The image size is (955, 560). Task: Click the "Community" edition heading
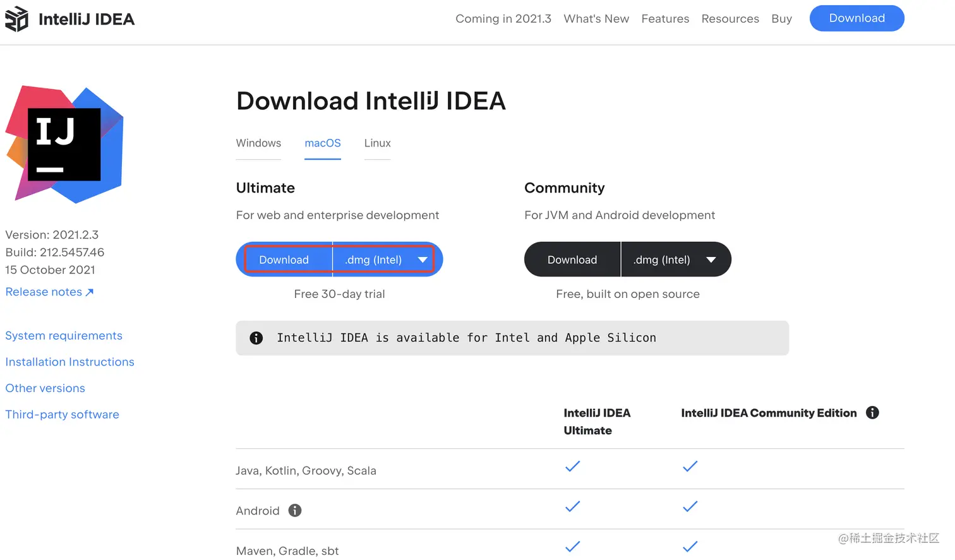point(565,188)
